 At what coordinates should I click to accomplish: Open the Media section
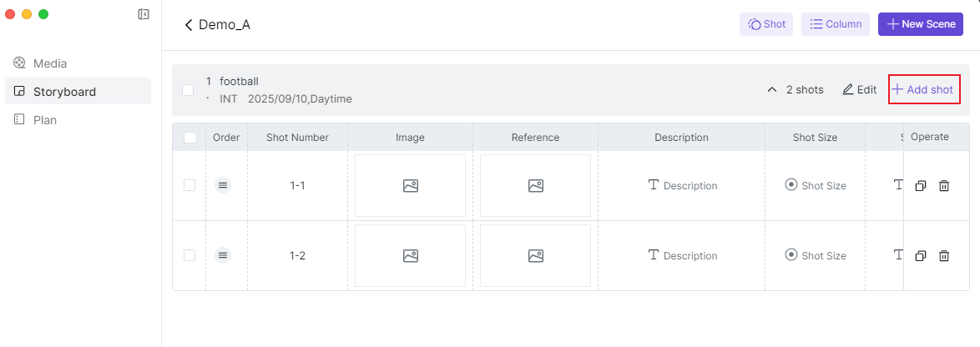(50, 63)
